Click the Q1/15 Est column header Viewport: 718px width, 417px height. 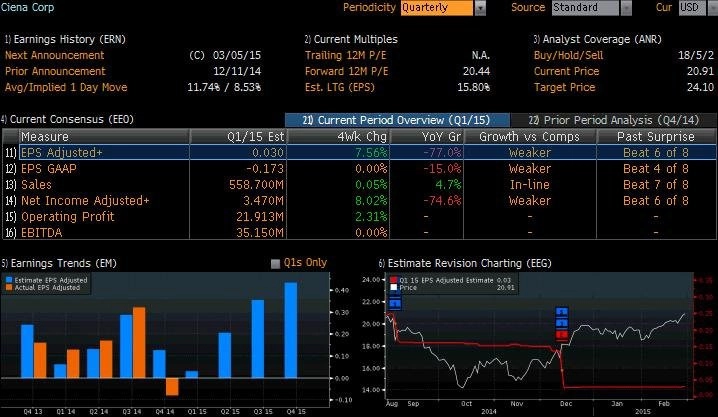pyautogui.click(x=238, y=136)
